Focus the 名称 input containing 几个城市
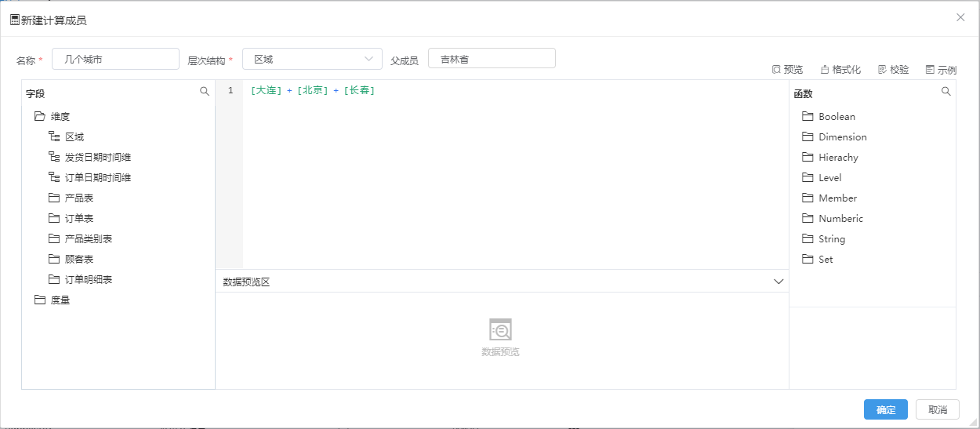The image size is (980, 429). (x=115, y=59)
